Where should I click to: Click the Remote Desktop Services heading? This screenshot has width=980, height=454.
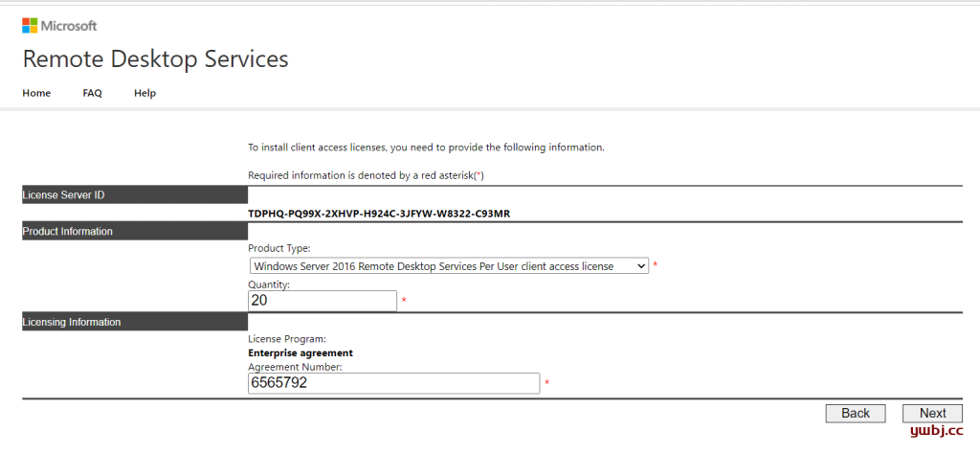156,58
